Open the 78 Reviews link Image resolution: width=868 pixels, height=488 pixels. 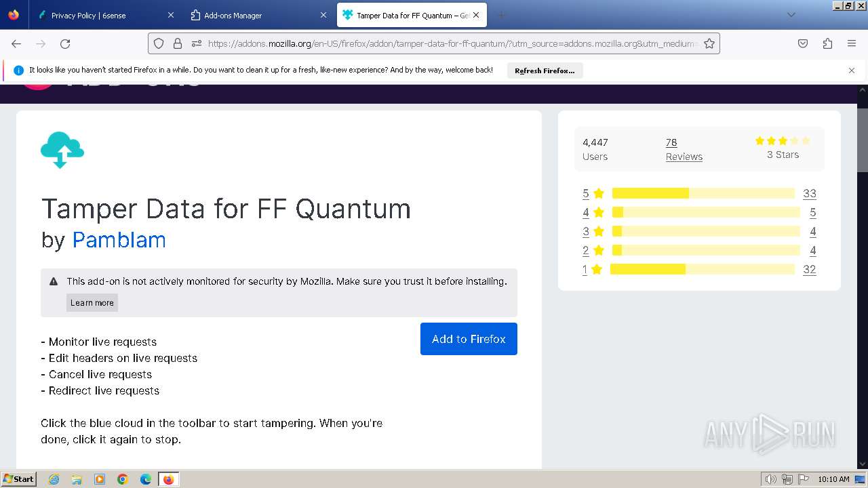tap(684, 149)
